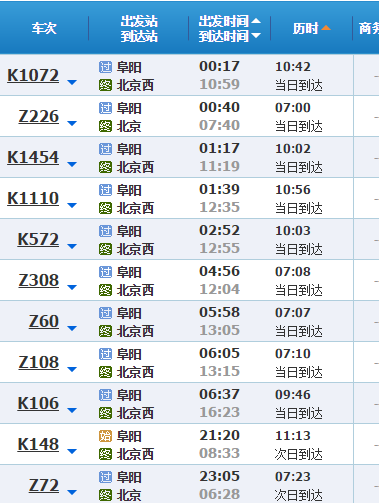Viewport: 379px width, 503px height.
Task: Click the 出发站 到达站 column header
Action: pyautogui.click(x=139, y=29)
